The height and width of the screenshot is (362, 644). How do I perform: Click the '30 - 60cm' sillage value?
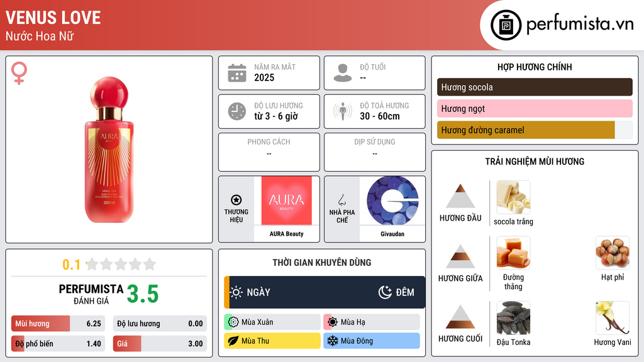(380, 116)
